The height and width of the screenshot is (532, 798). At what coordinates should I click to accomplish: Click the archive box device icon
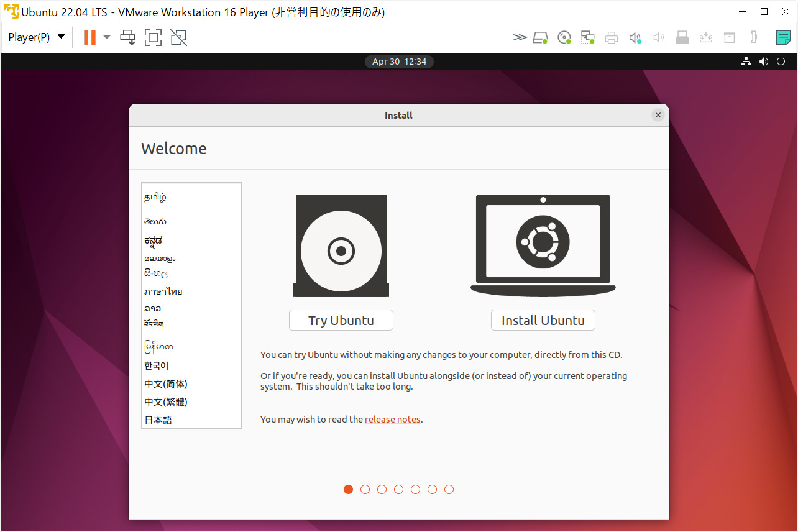point(730,37)
